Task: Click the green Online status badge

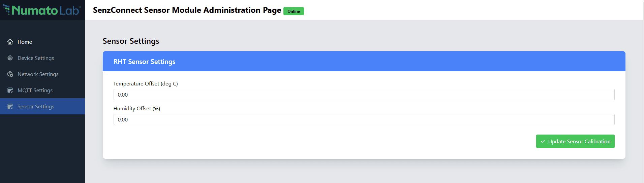Action: pyautogui.click(x=294, y=11)
